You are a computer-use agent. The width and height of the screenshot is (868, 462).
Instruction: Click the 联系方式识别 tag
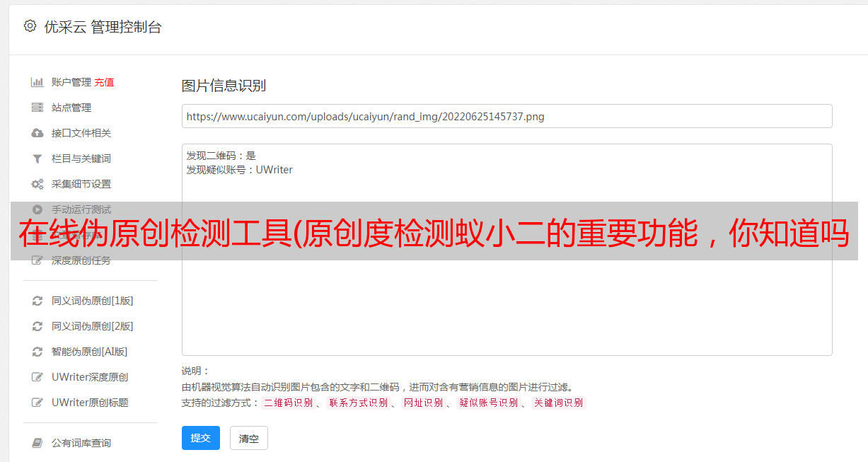coord(358,403)
